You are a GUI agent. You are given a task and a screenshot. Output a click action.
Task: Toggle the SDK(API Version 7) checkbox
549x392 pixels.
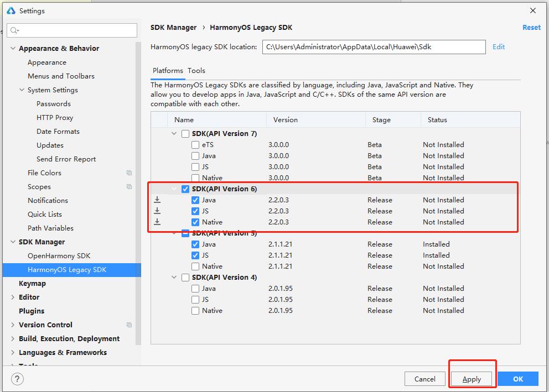click(185, 134)
